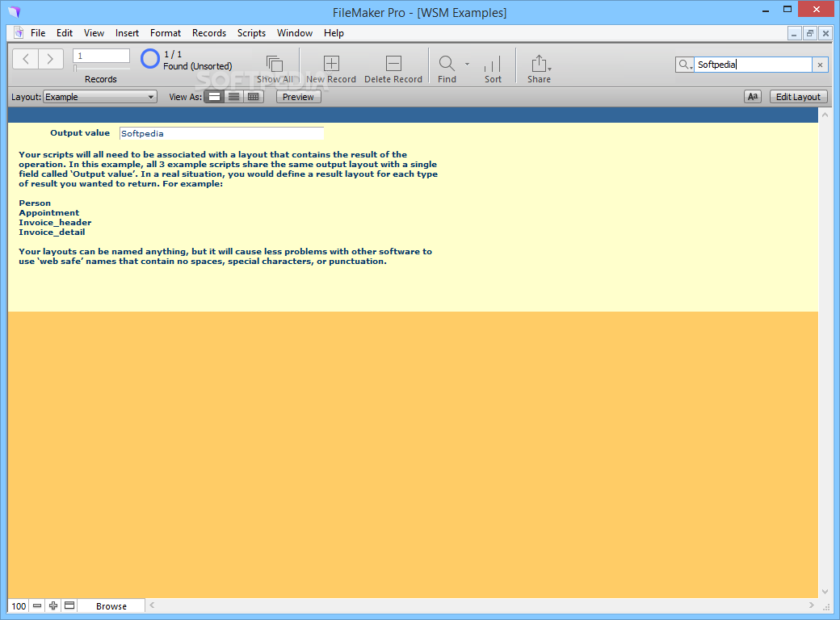Viewport: 840px width, 620px height.
Task: Create a New Record
Action: tap(331, 64)
